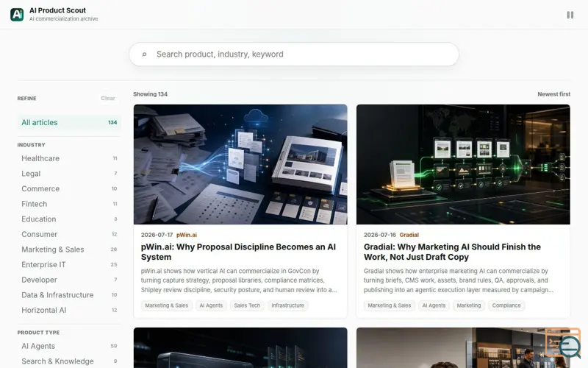Filter by Search & Knowledge product type
The height and width of the screenshot is (368, 588).
(69, 361)
